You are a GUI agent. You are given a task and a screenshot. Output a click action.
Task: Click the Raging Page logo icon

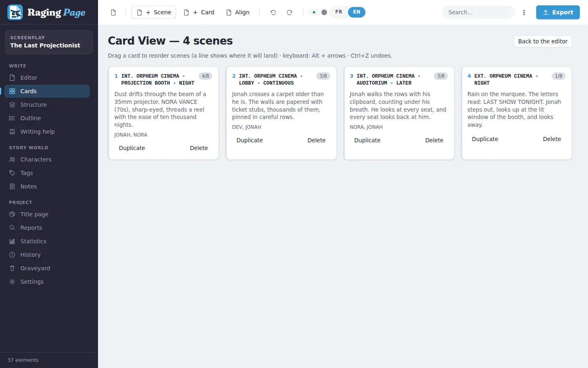tap(15, 12)
